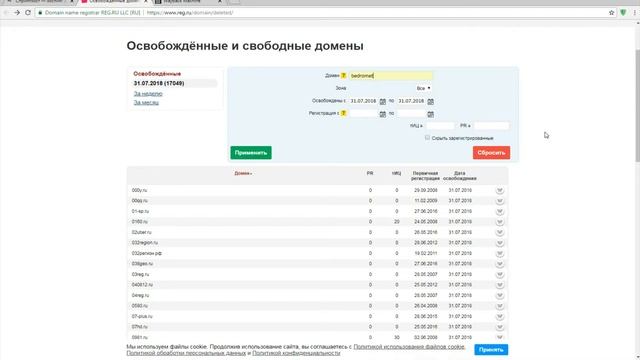Open the cookie usage policy link
640x360 pixels.
(409, 347)
